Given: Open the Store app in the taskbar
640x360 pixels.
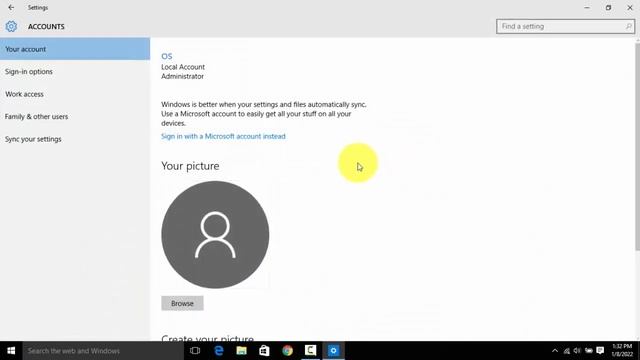Looking at the screenshot, I should (264, 351).
